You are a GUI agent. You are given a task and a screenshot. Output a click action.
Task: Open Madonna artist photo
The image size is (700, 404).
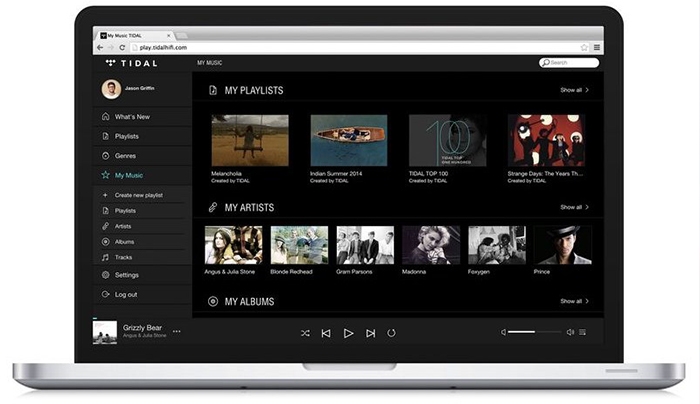(431, 245)
